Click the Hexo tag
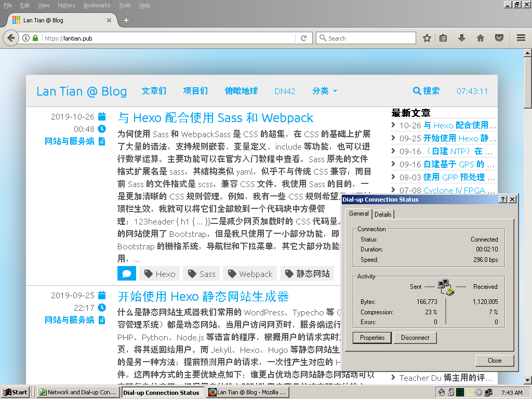 tap(159, 273)
